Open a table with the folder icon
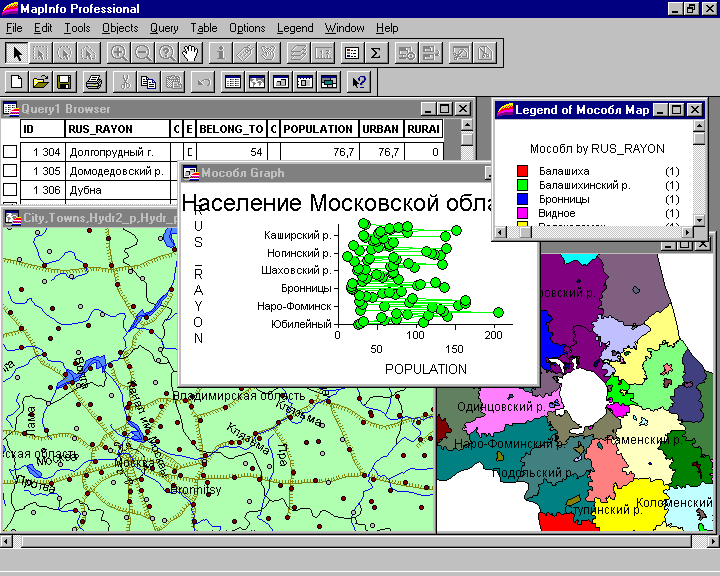The width and height of the screenshot is (720, 576). point(41,83)
